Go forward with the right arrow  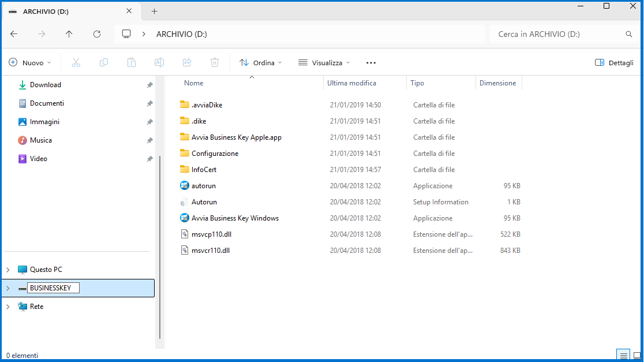tap(42, 34)
